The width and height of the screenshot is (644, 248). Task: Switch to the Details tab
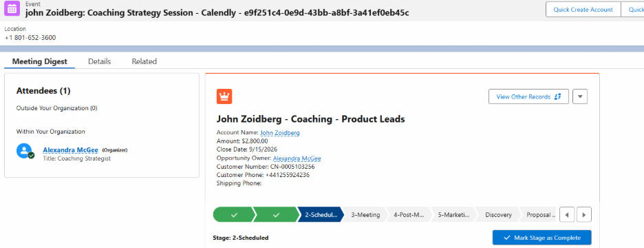[99, 62]
